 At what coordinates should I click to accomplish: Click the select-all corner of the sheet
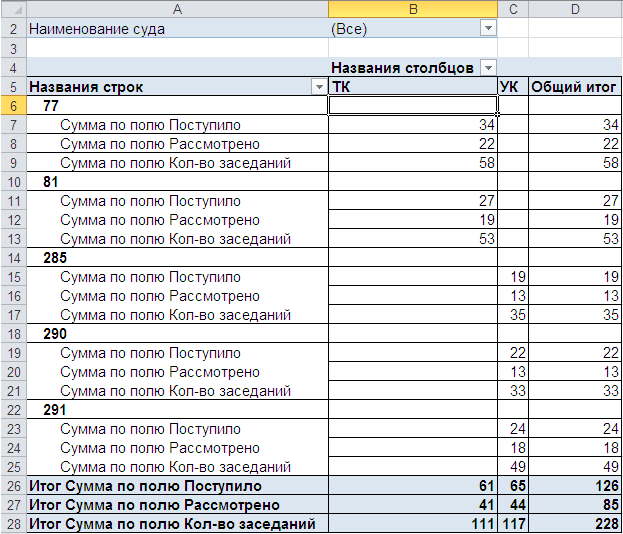(14, 9)
